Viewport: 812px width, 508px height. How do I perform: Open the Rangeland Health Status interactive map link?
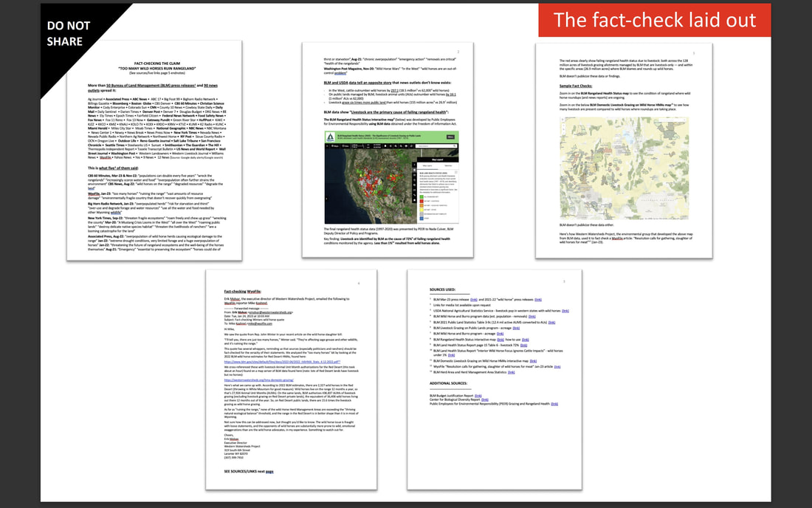(500, 340)
